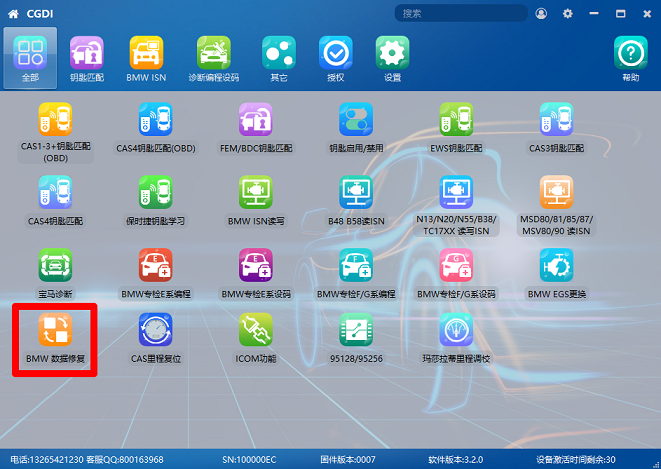
Task: Open user account icon in title bar
Action: [x=541, y=13]
